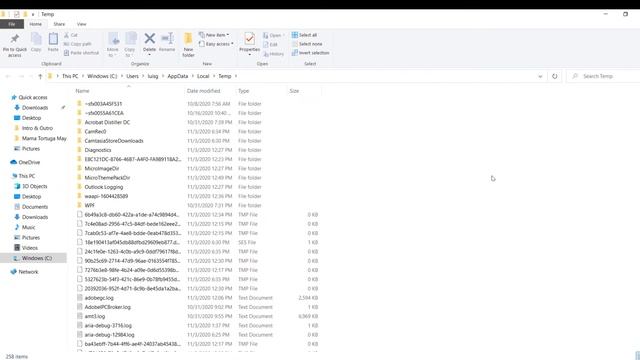Click the red X Delete icon
The height and width of the screenshot is (360, 640).
149,38
